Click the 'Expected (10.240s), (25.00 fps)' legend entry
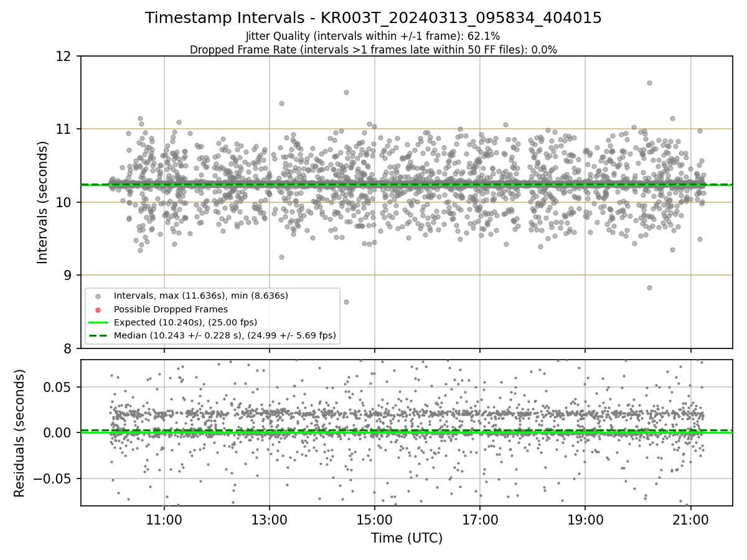747x560 pixels. (x=185, y=322)
